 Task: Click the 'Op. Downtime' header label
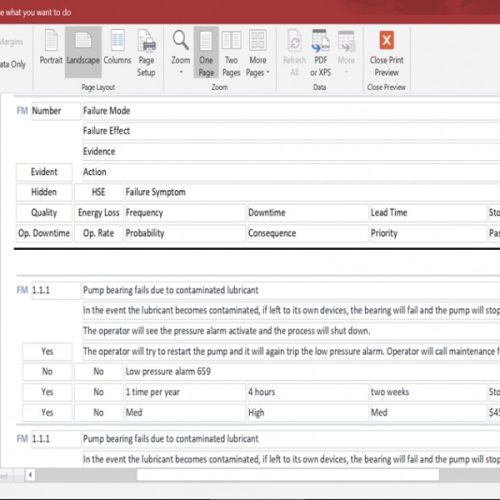[44, 234]
